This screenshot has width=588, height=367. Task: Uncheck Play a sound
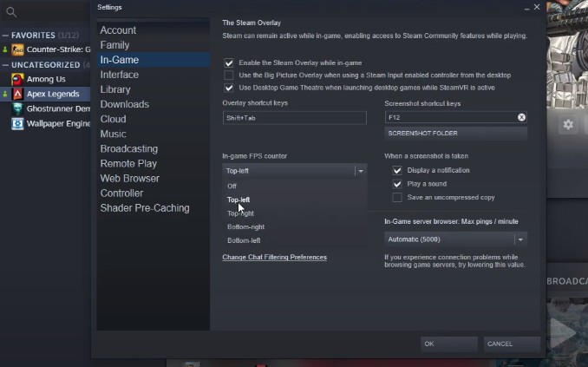[x=397, y=184]
